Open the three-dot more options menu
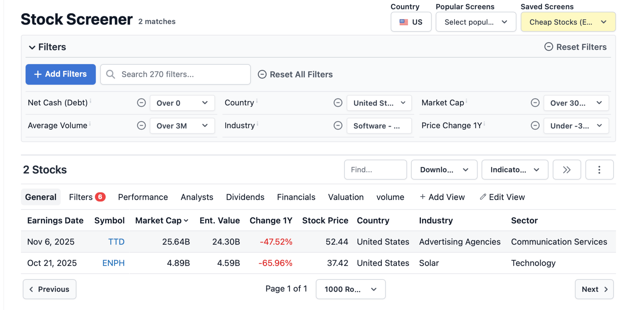This screenshot has height=310, width=644. pos(599,170)
